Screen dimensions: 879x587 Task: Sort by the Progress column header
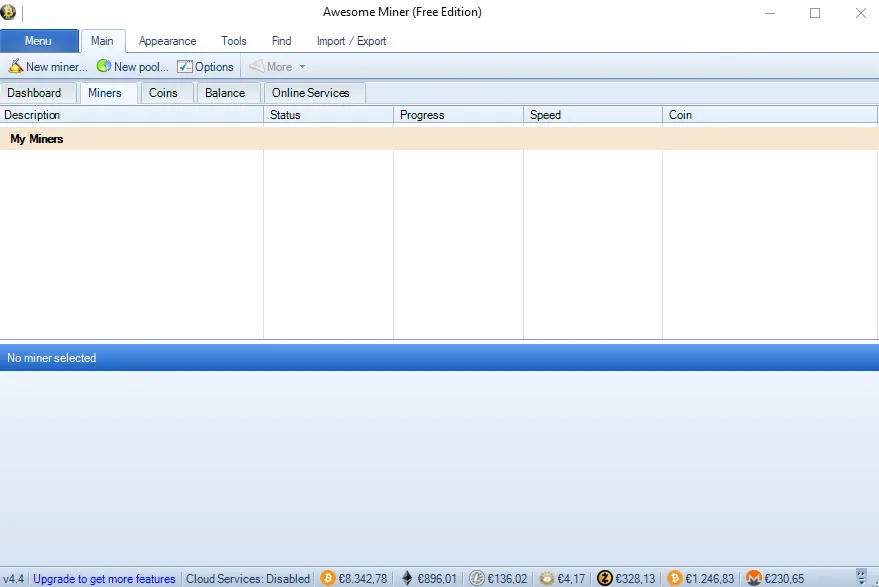coord(459,115)
